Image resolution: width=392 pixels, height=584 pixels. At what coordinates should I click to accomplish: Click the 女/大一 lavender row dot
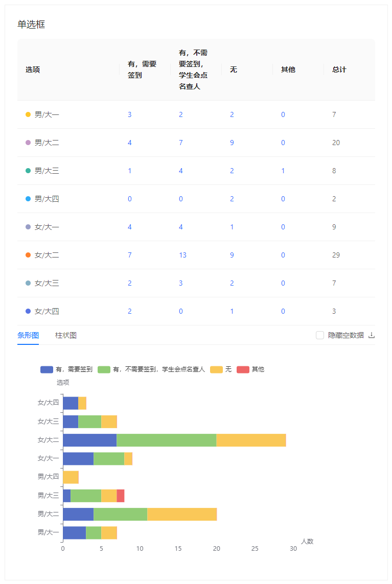[28, 227]
